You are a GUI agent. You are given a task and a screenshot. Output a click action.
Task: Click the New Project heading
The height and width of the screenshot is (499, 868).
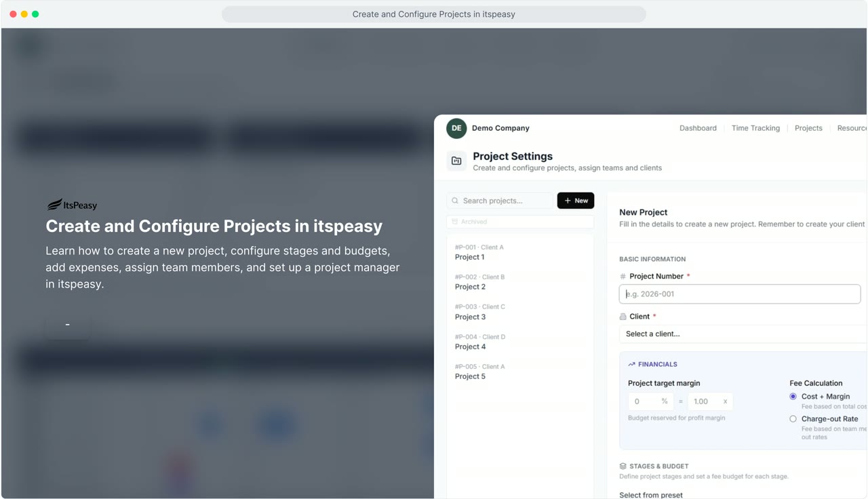tap(644, 212)
